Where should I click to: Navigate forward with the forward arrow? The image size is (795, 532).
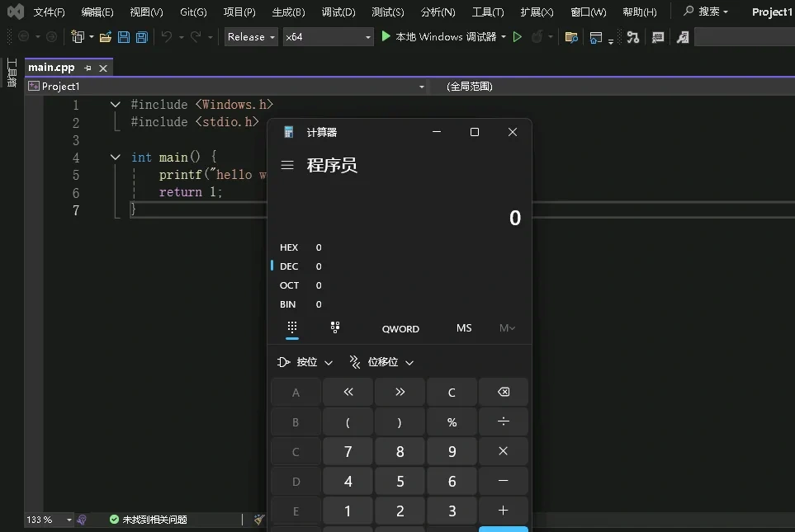click(51, 36)
